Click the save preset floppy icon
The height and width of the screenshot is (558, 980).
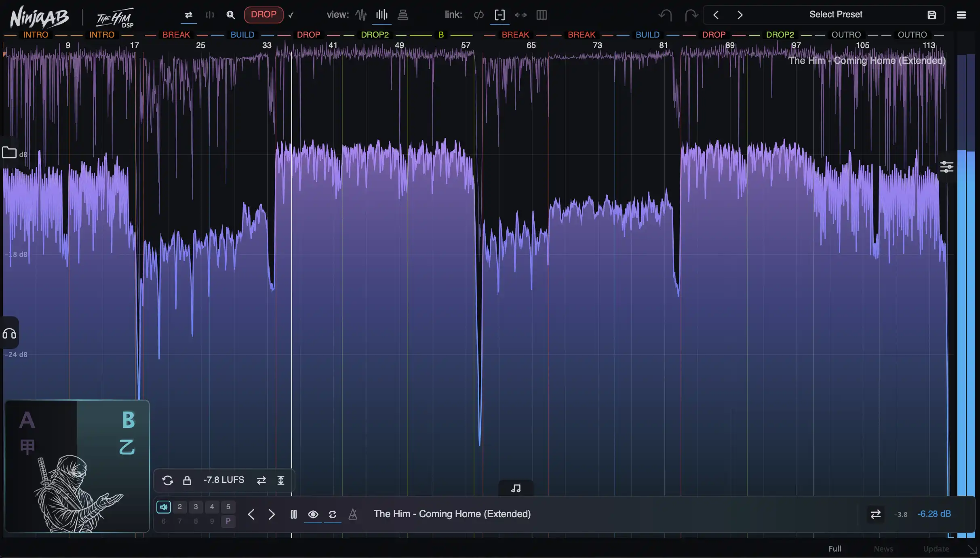click(932, 15)
